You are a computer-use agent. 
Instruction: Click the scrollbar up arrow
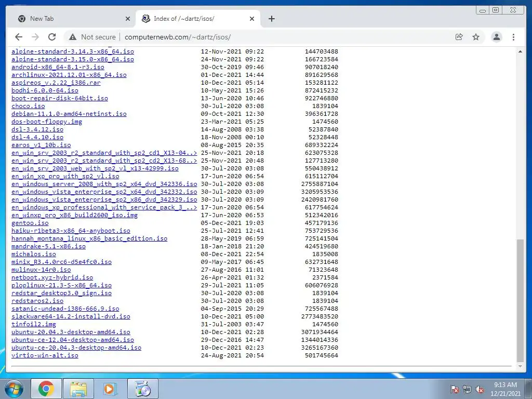520,51
